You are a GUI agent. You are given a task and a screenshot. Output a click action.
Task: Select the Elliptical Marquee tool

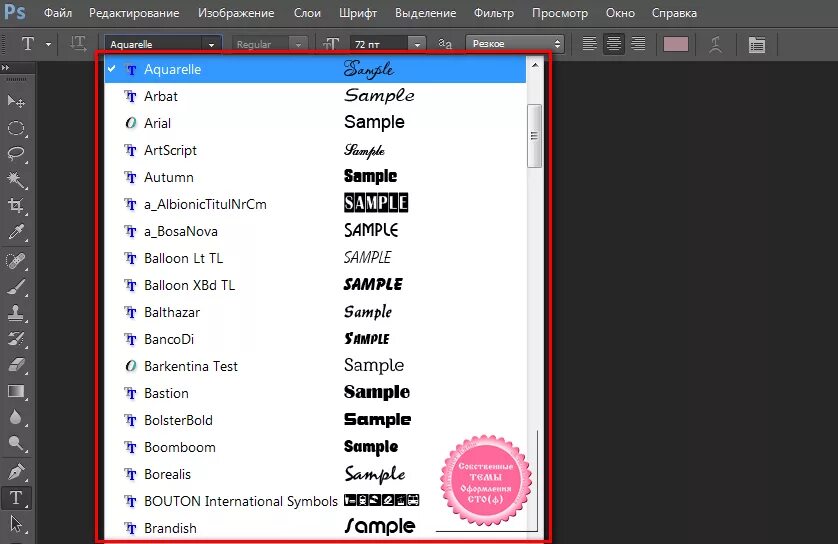click(16, 128)
